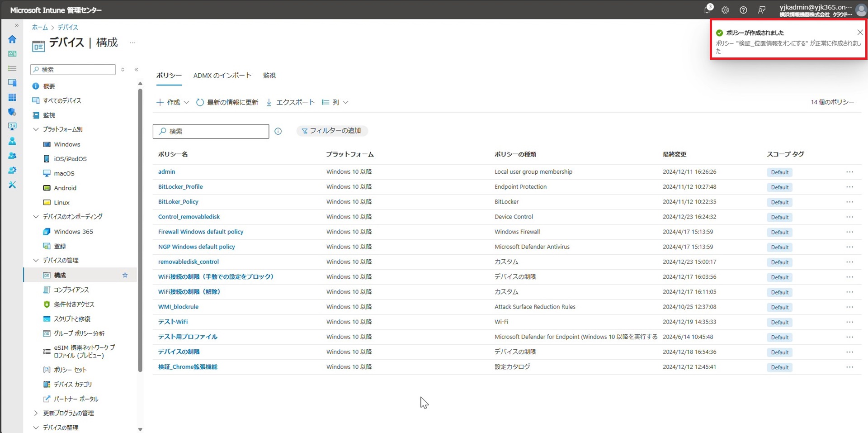
Task: Open the ellipsis menu beside page title
Action: click(x=132, y=43)
